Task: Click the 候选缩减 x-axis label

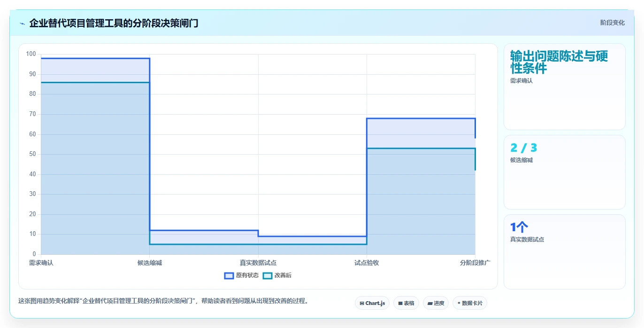Action: [150, 263]
